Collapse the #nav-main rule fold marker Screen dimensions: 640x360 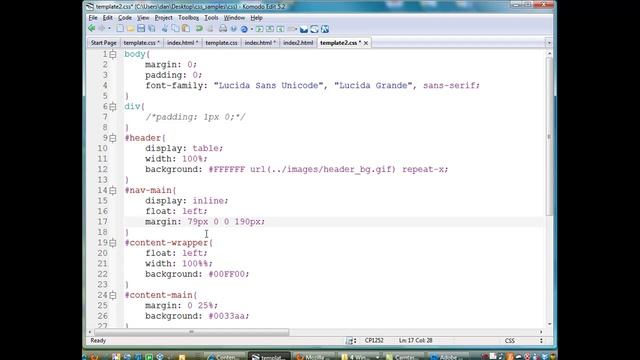point(113,190)
